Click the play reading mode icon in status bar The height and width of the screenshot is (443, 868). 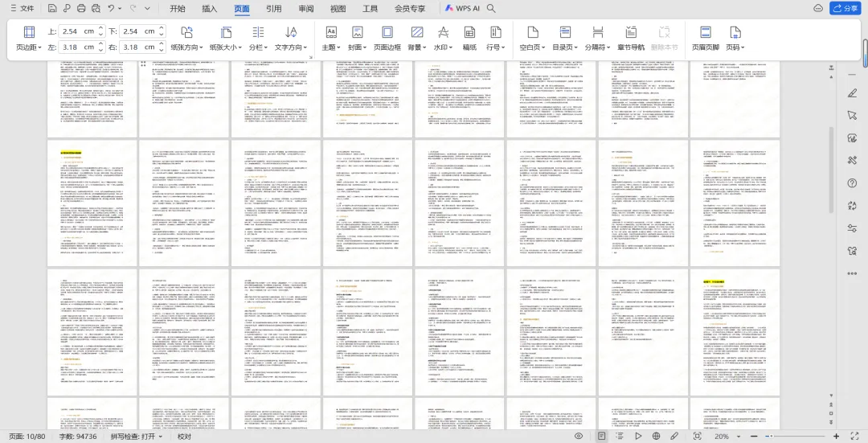[637, 437]
